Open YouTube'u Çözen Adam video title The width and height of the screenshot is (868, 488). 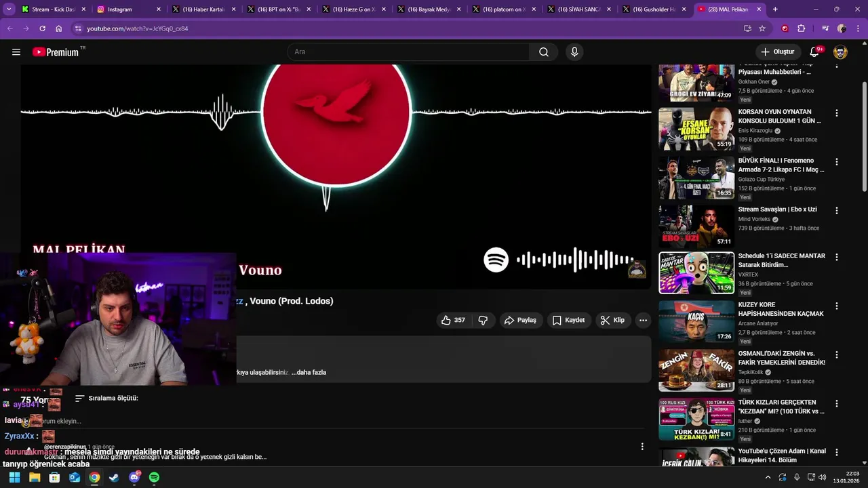[782, 455]
